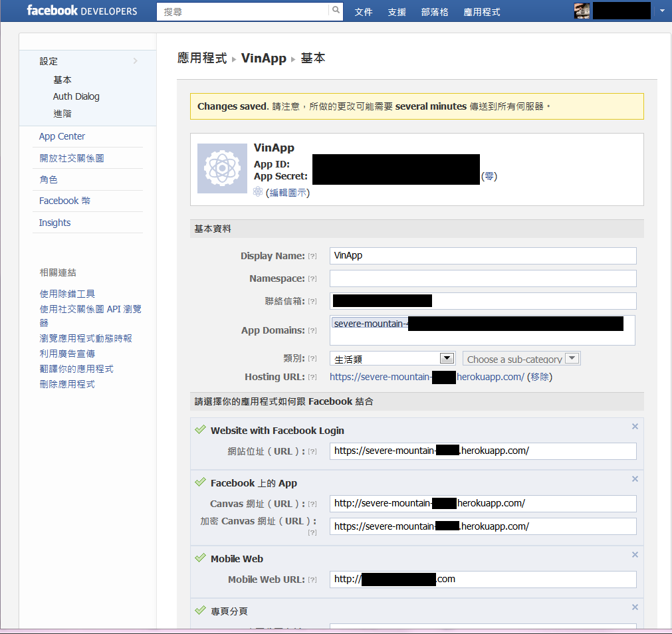
Task: Click the 應用程式 breadcrumb
Action: coord(202,58)
